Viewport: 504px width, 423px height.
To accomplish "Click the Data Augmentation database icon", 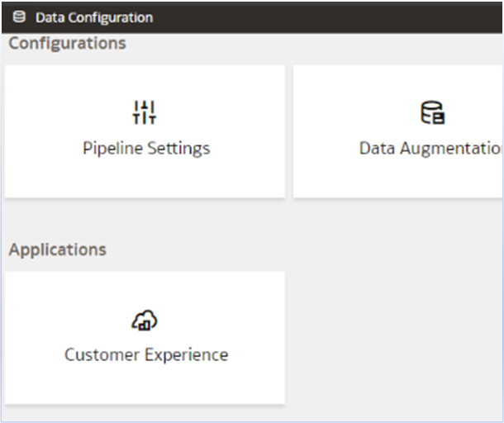I will point(433,112).
